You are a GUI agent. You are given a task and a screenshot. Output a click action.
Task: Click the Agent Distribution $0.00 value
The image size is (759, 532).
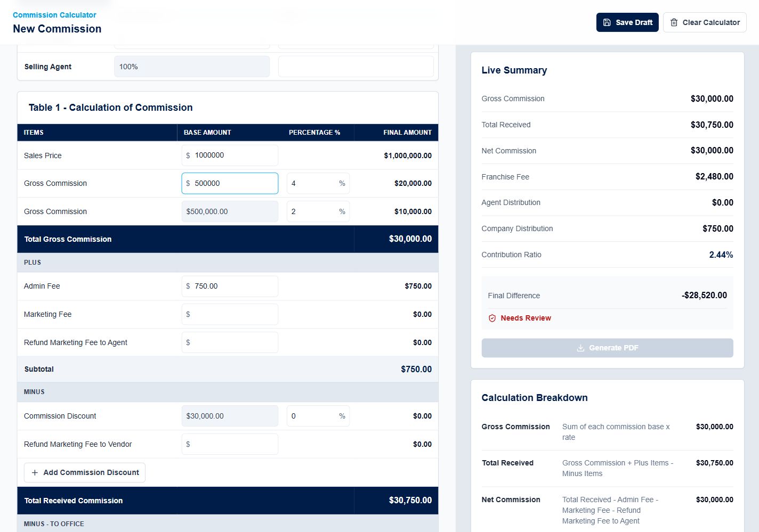tap(723, 202)
